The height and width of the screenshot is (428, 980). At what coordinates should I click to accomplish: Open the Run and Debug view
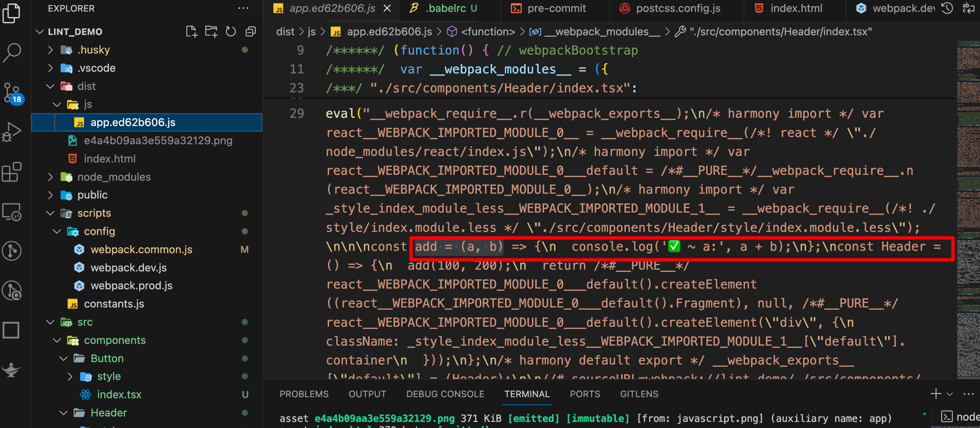coord(11,132)
